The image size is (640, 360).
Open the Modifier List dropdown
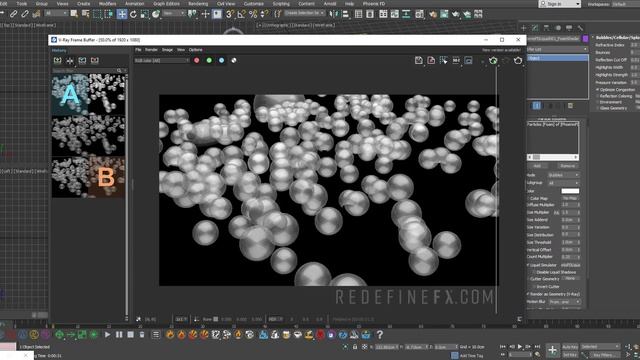(557, 49)
